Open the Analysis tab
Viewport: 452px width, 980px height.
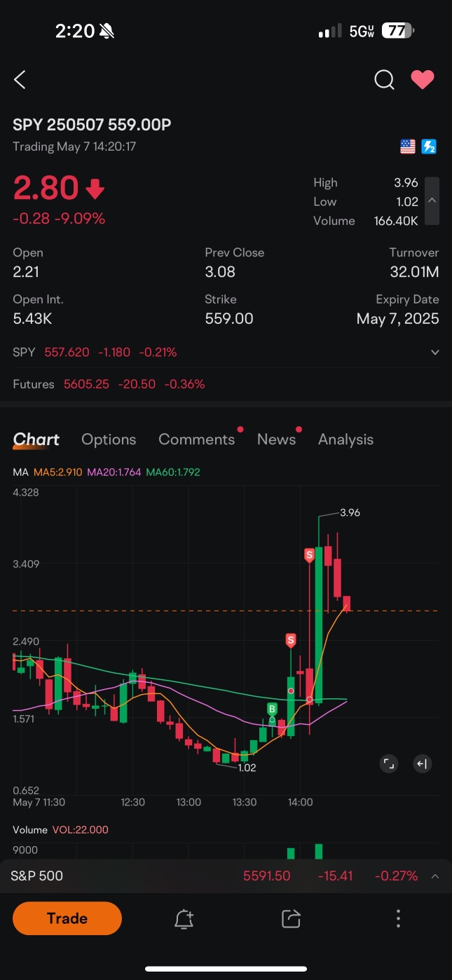345,440
